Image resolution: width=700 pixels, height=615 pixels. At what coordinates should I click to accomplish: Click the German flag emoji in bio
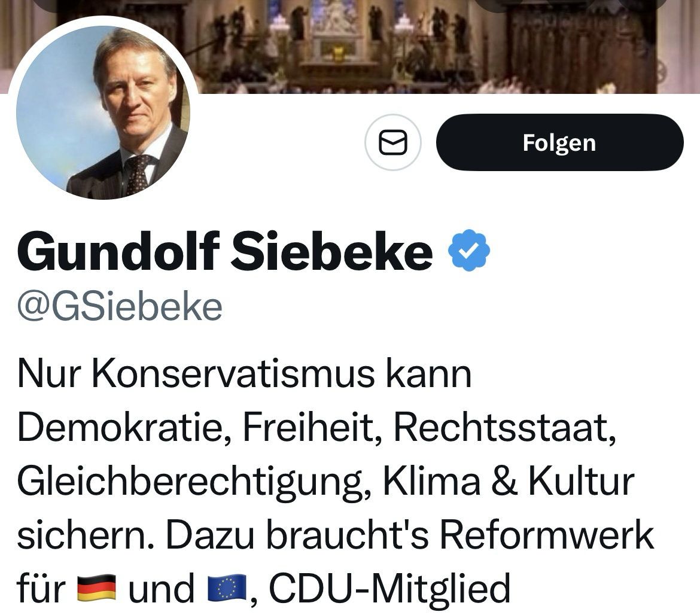(96, 589)
